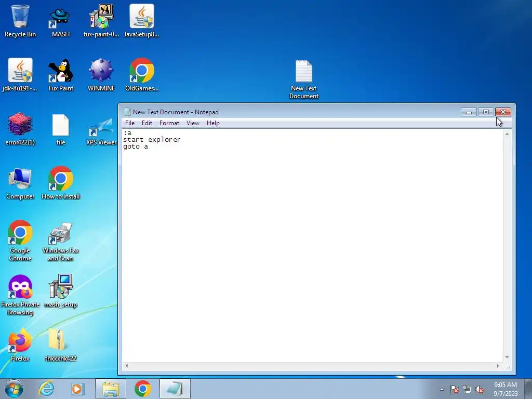532x399 pixels.
Task: Open the Help menu in Notepad
Action: 213,123
